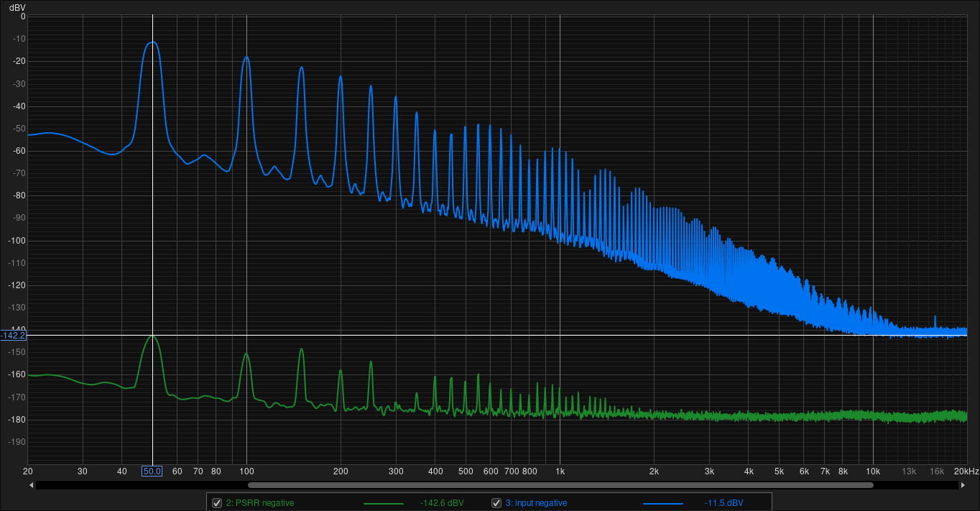Click the 500 tick label on the frequency axis
The image size is (980, 511).
(466, 471)
